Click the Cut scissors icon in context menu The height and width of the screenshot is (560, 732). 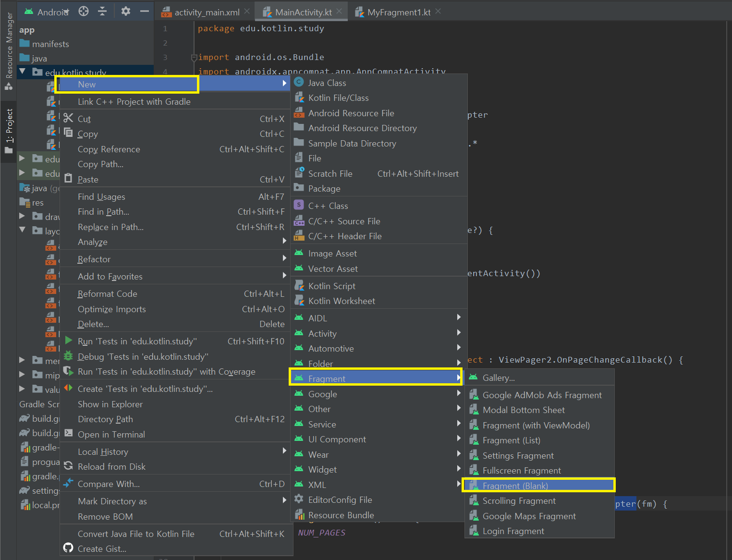[x=69, y=118]
